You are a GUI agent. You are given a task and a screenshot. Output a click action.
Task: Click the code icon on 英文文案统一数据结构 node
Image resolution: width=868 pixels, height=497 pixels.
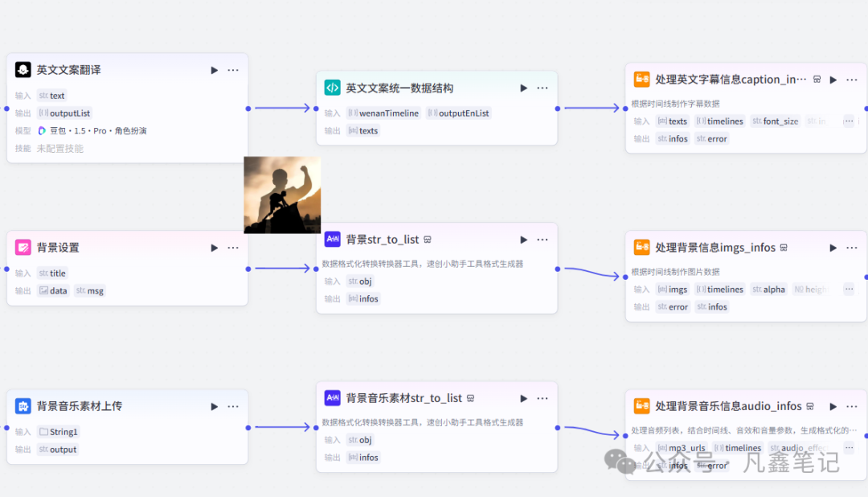(333, 87)
